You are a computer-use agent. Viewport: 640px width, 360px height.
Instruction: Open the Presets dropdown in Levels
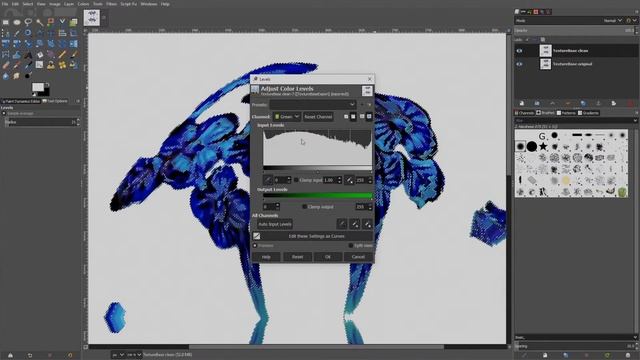(313, 104)
